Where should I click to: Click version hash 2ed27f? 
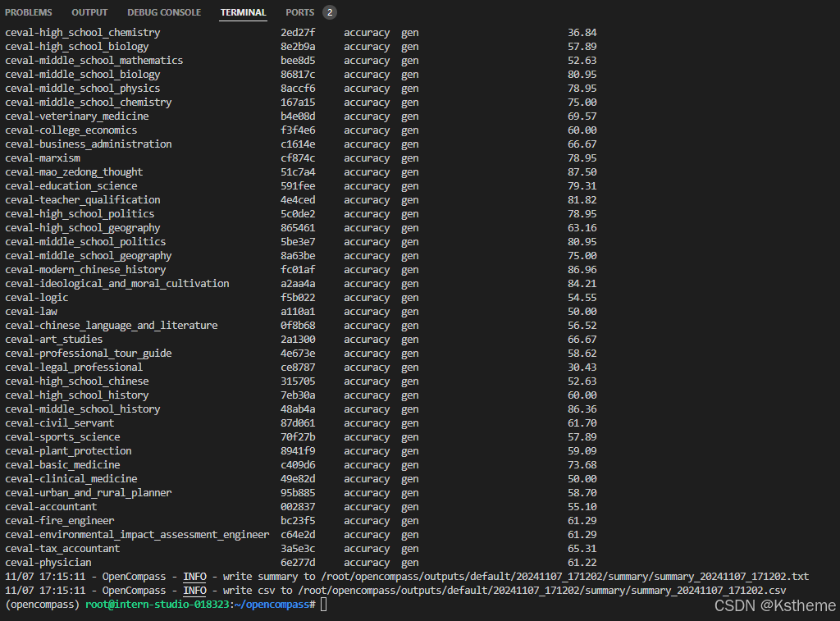[298, 33]
